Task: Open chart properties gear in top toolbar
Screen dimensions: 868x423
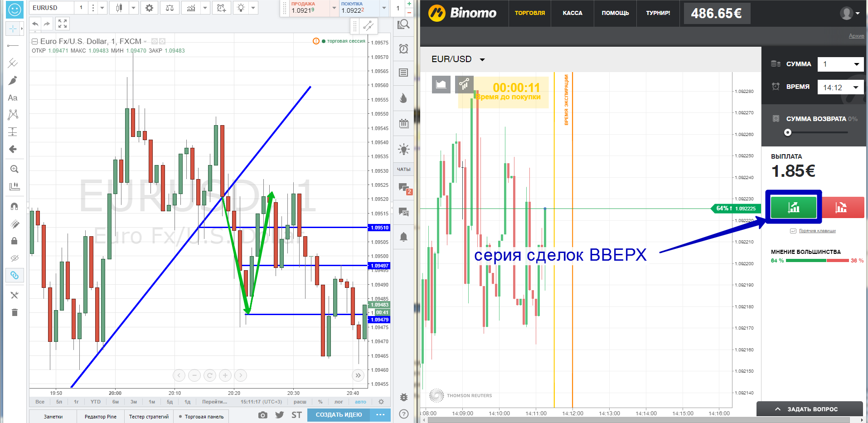Action: (x=149, y=8)
